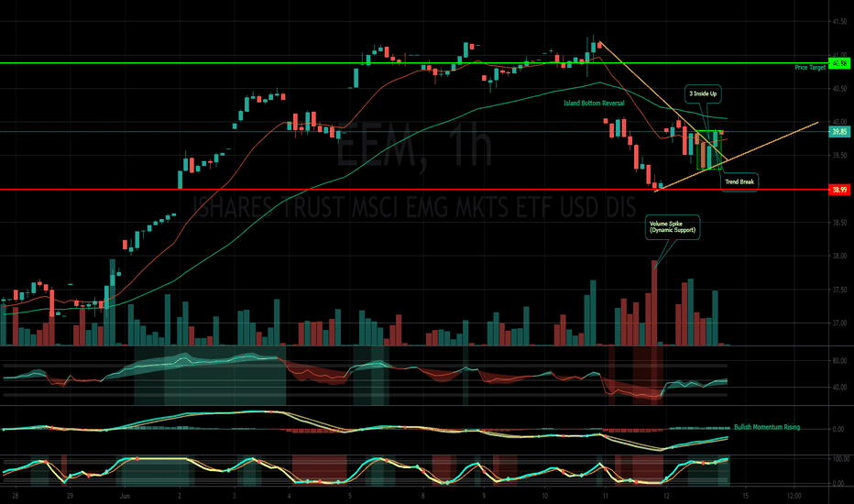Click the 80.00 indicator scale label
The height and width of the screenshot is (504, 854).
(x=839, y=361)
